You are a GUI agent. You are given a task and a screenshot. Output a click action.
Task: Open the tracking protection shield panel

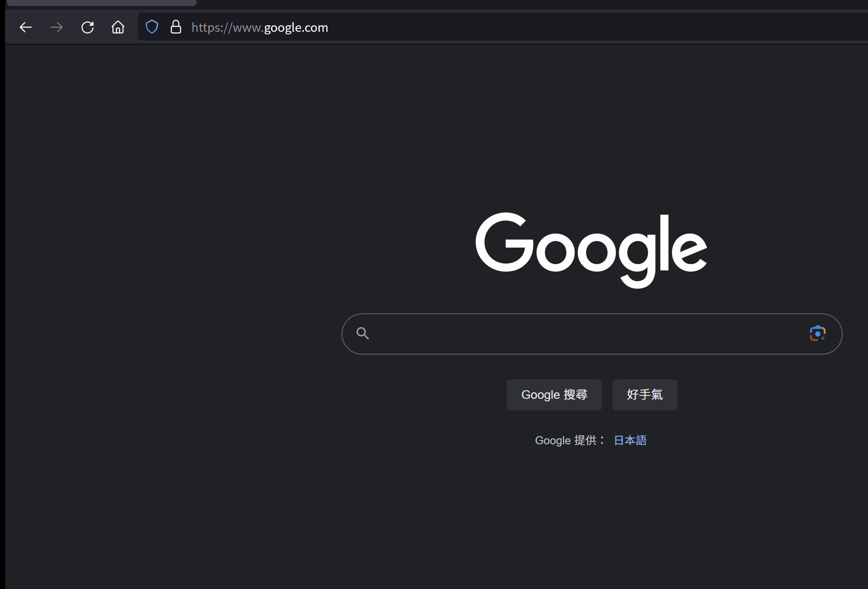coord(152,27)
